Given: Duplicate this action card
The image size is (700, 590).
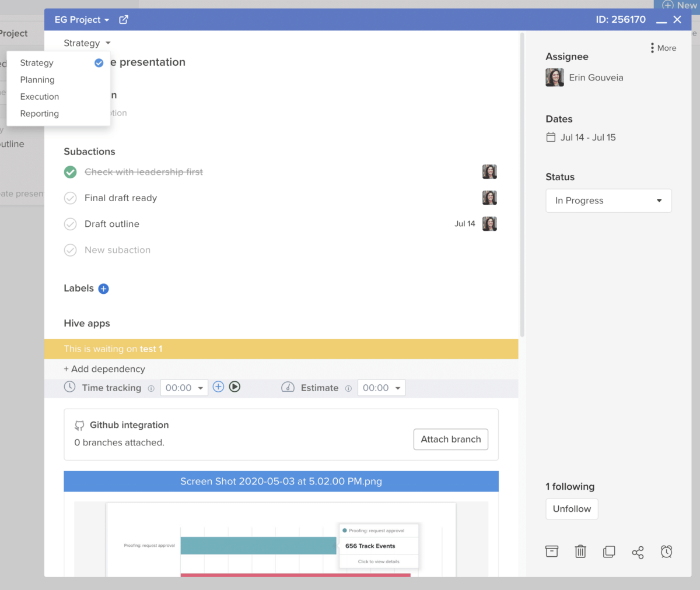Looking at the screenshot, I should pyautogui.click(x=609, y=551).
